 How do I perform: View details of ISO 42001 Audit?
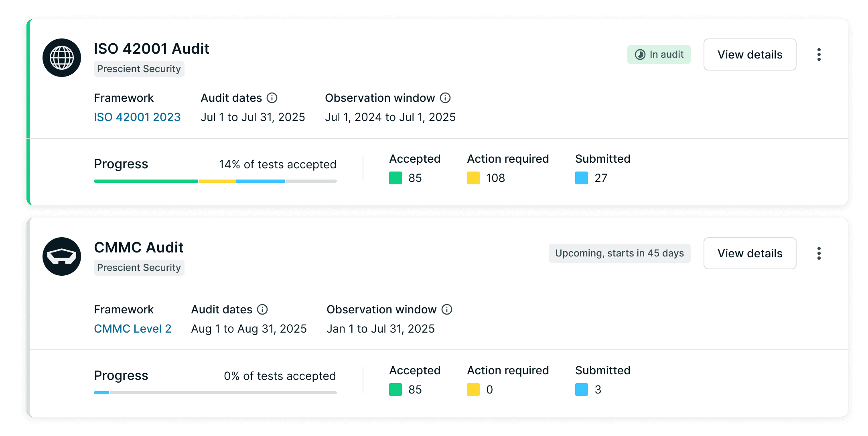750,54
